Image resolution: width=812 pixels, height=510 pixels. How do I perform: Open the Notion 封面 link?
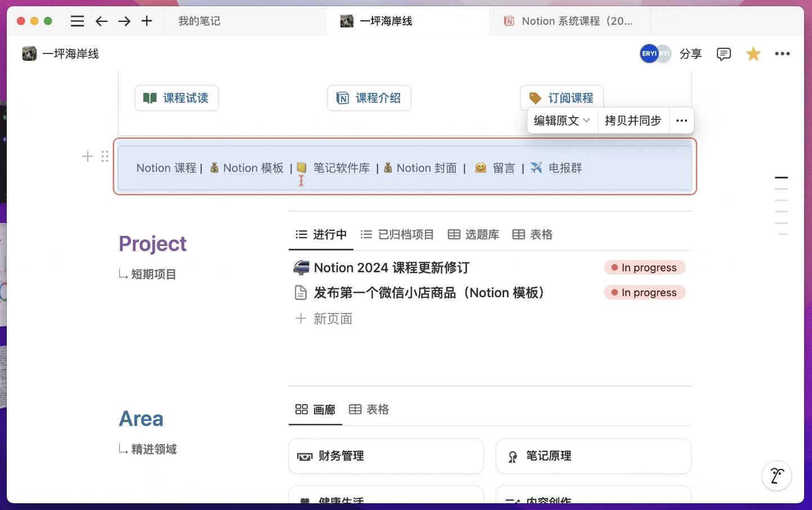[427, 168]
